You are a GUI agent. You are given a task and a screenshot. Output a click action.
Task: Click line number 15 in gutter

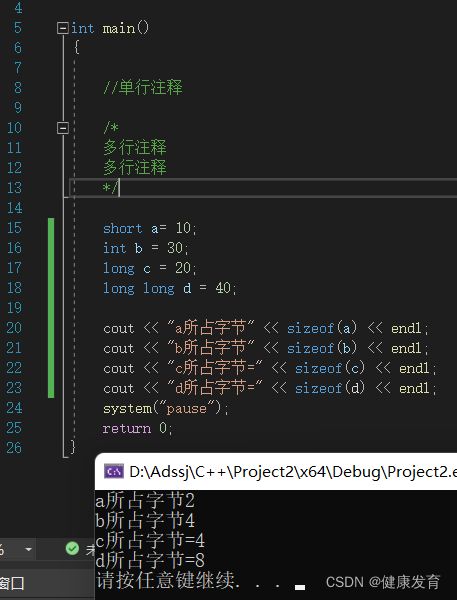(14, 228)
